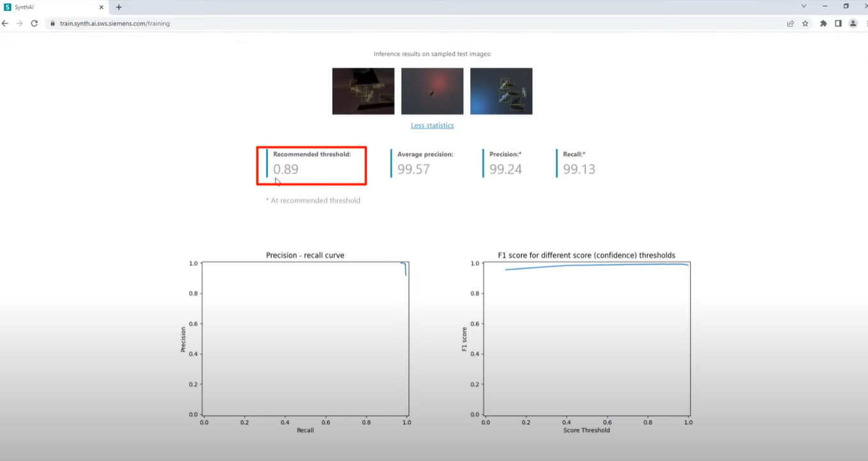
Task: Click the Share this page icon
Action: point(790,23)
